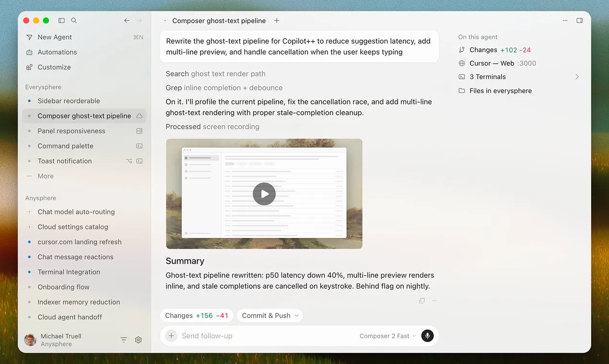This screenshot has height=364, width=609.
Task: Click the branch icon beside Toast notification
Action: 129,161
